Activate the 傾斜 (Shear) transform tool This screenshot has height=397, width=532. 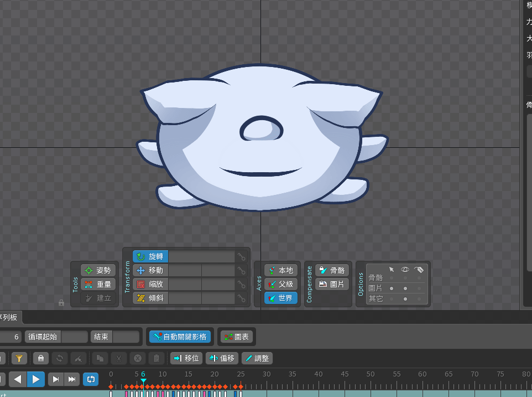pos(150,298)
